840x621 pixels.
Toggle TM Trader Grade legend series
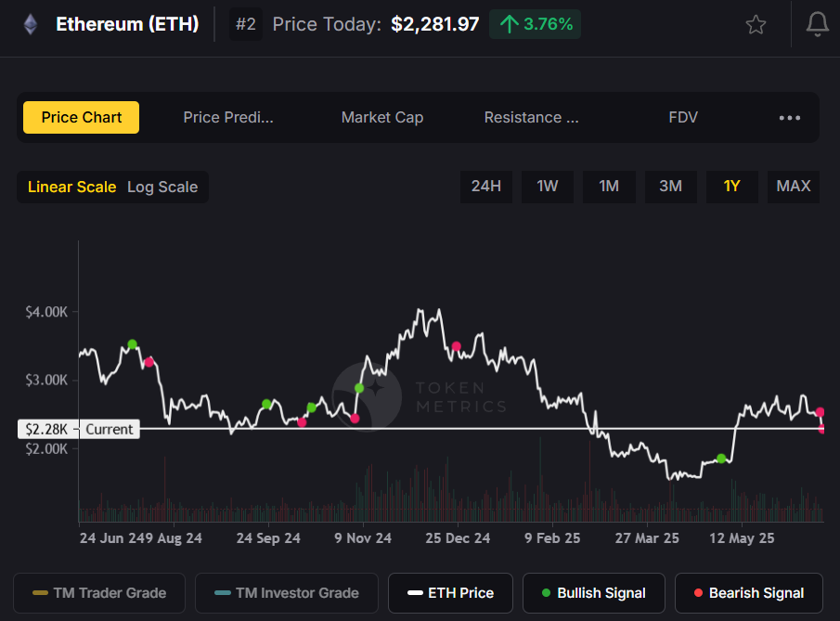pyautogui.click(x=99, y=593)
